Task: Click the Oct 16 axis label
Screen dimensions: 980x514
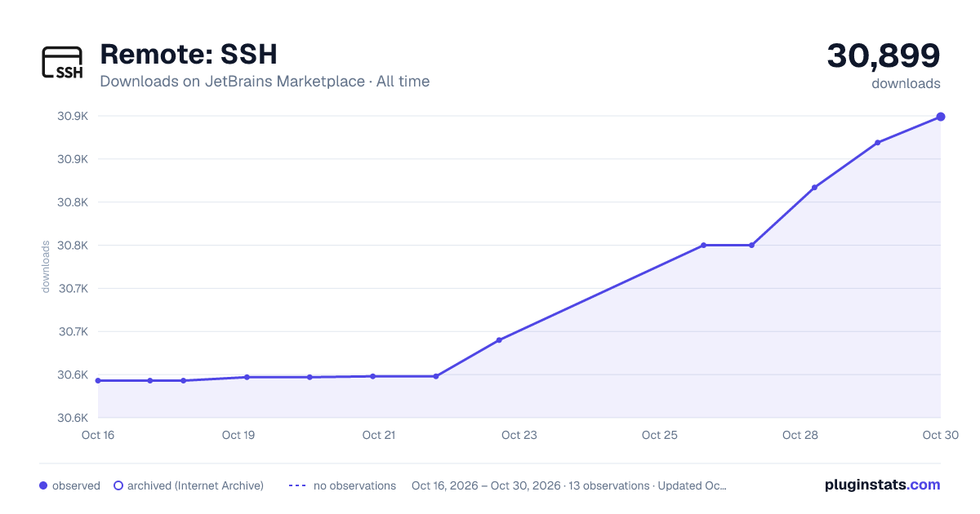Action: point(98,435)
